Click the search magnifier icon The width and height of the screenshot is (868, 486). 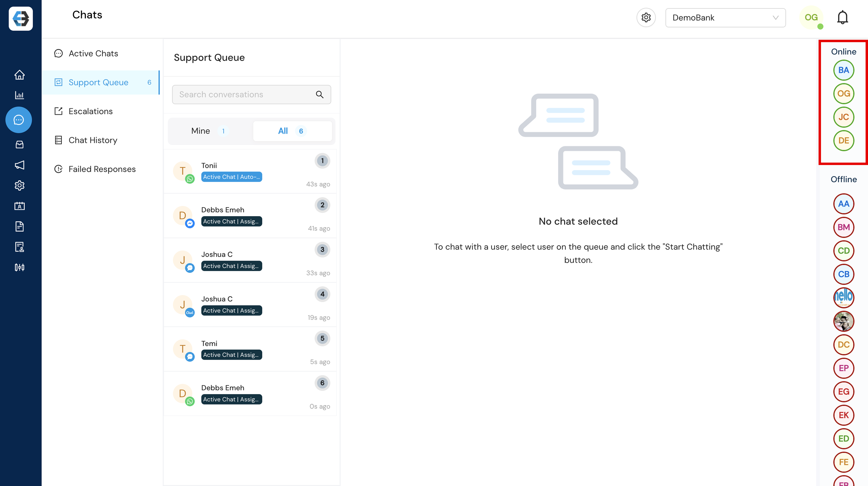[319, 95]
